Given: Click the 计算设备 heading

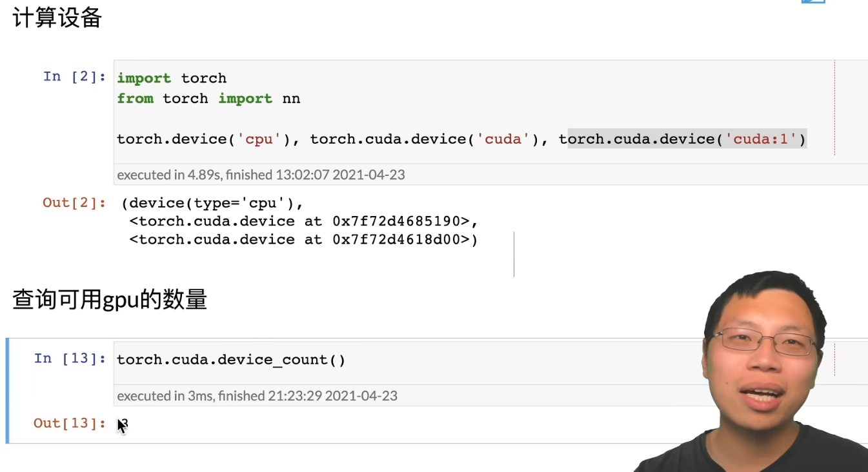Looking at the screenshot, I should (57, 18).
